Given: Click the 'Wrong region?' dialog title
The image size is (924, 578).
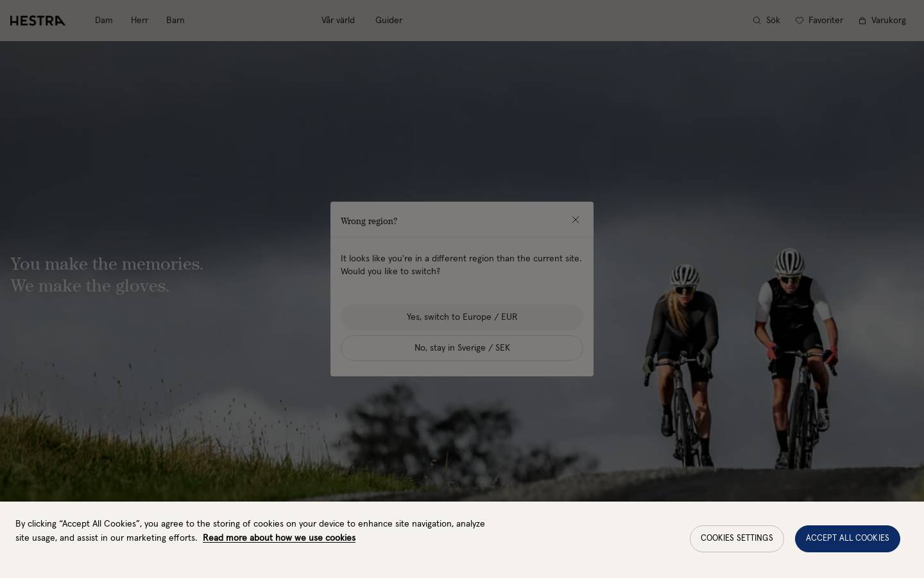Looking at the screenshot, I should [x=369, y=221].
